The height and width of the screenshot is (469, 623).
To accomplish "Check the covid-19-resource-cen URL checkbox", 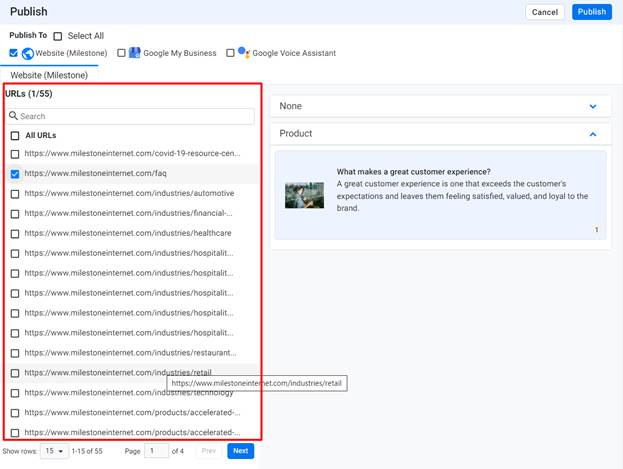I will tap(15, 154).
